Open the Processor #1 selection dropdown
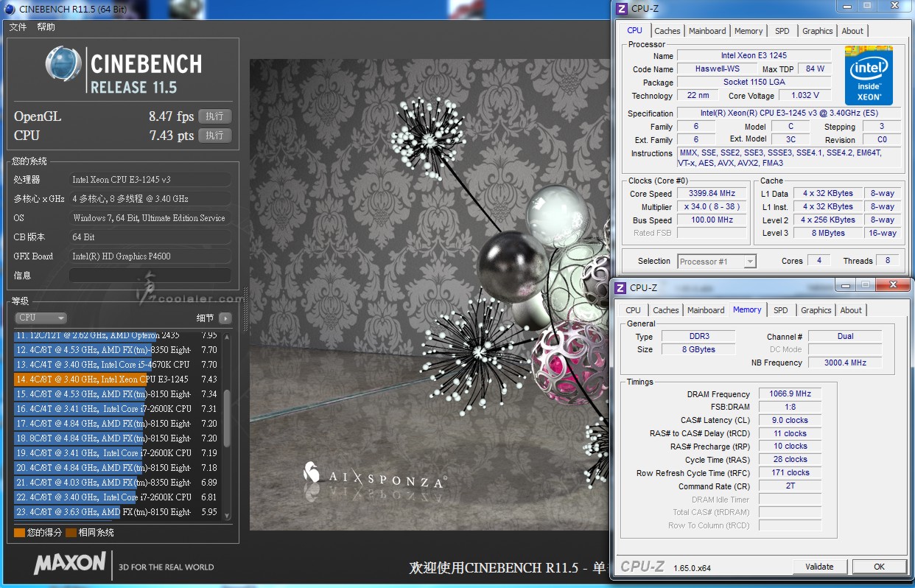 click(x=717, y=262)
